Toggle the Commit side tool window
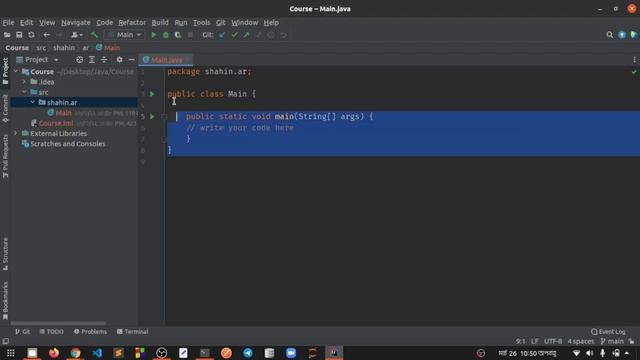This screenshot has height=360, width=640. coord(5,108)
